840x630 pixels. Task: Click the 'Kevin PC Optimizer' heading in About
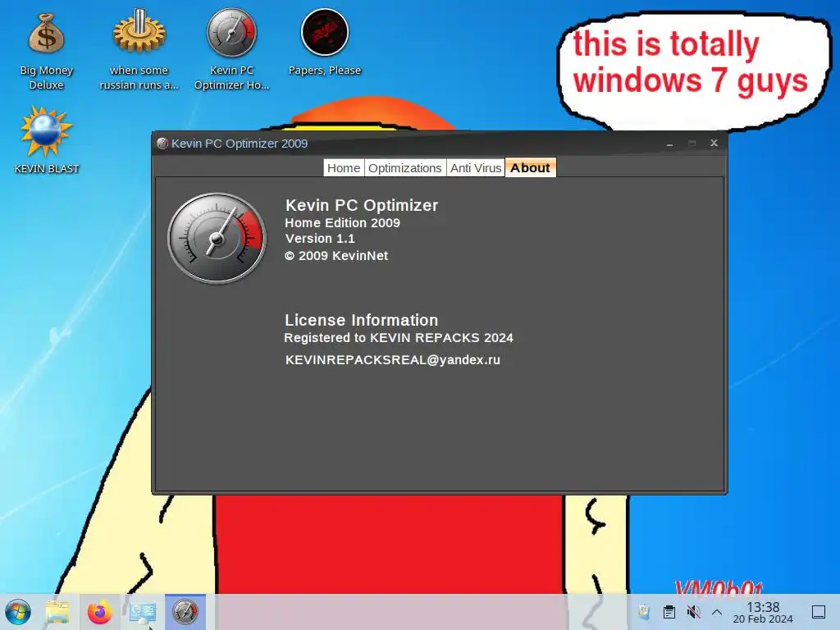click(x=362, y=205)
